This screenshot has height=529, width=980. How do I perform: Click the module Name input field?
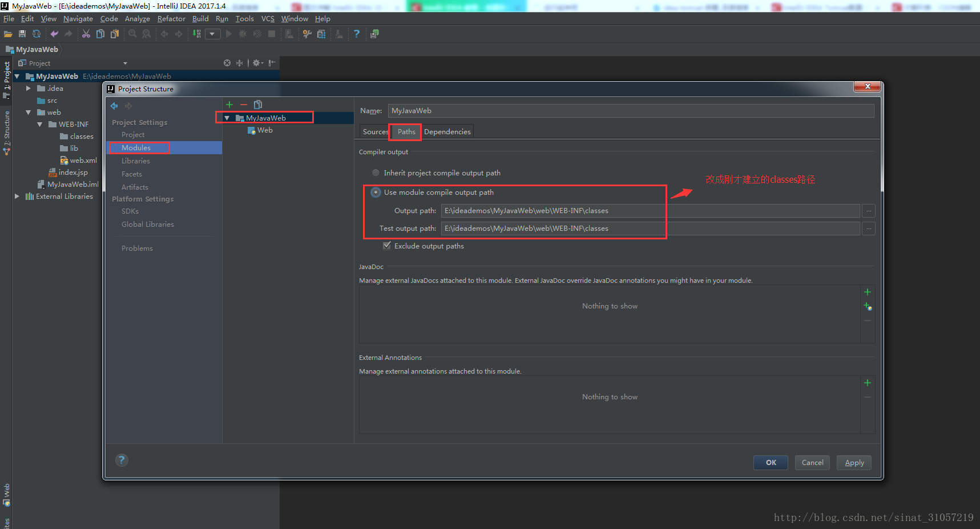point(631,111)
